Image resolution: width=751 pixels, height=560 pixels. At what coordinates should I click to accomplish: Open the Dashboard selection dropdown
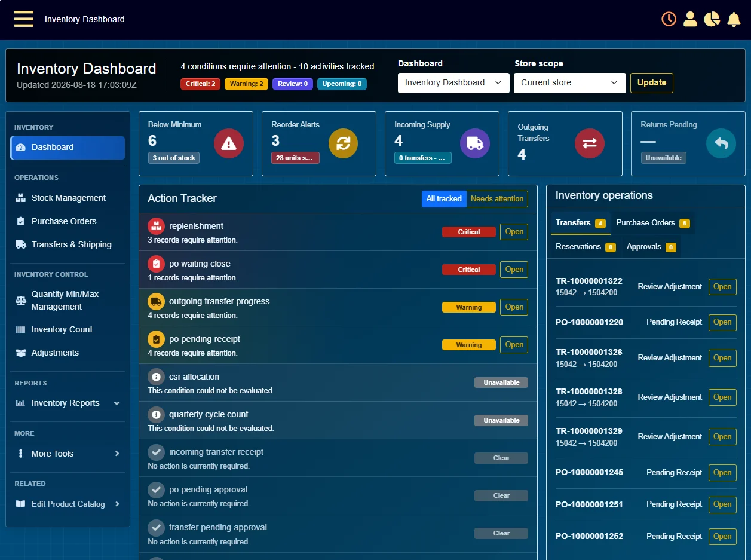453,83
